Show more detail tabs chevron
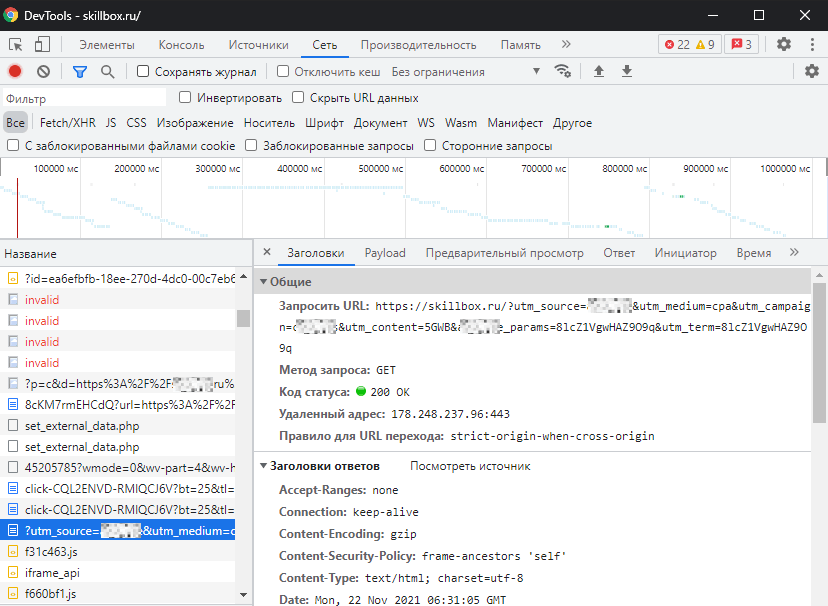This screenshot has width=828, height=606. coord(794,252)
